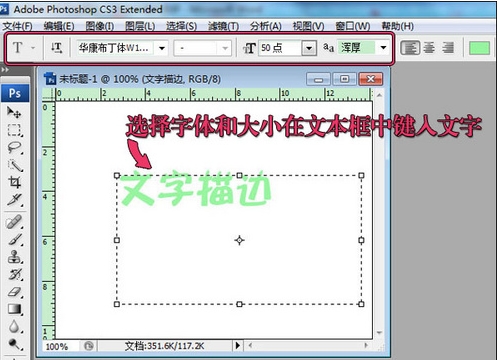Select the Crop tool
The image size is (498, 360).
pos(14,182)
